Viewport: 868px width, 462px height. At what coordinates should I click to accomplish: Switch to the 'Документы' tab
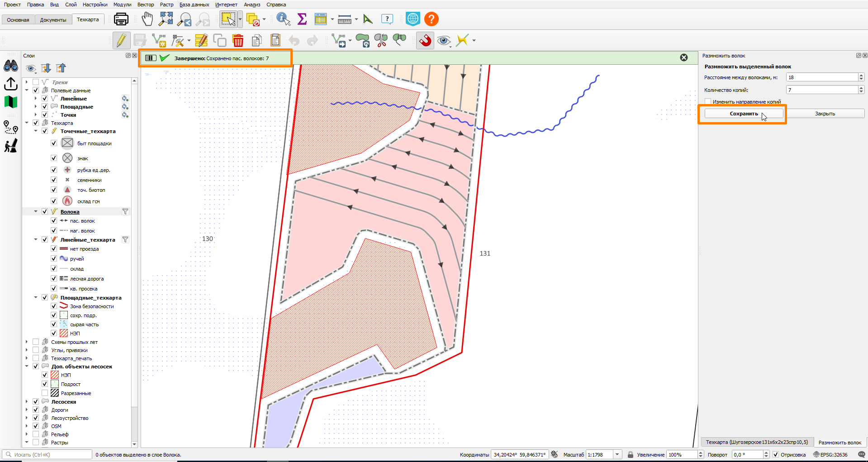coord(53,20)
